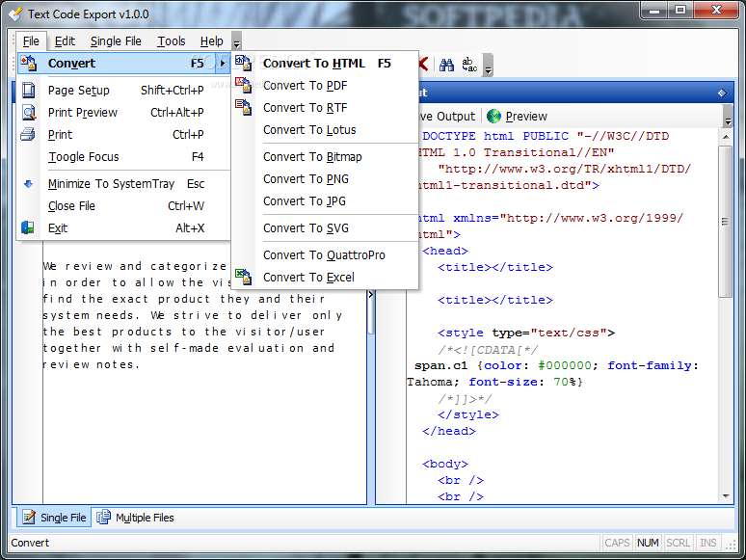Screen dimensions: 746x560
Task: Open the Single File menu
Action: point(116,41)
